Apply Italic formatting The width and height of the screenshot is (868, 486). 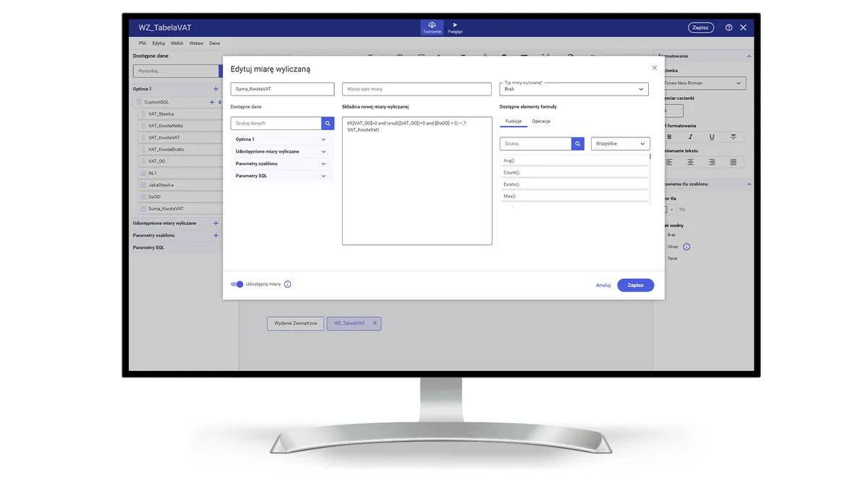pyautogui.click(x=691, y=137)
